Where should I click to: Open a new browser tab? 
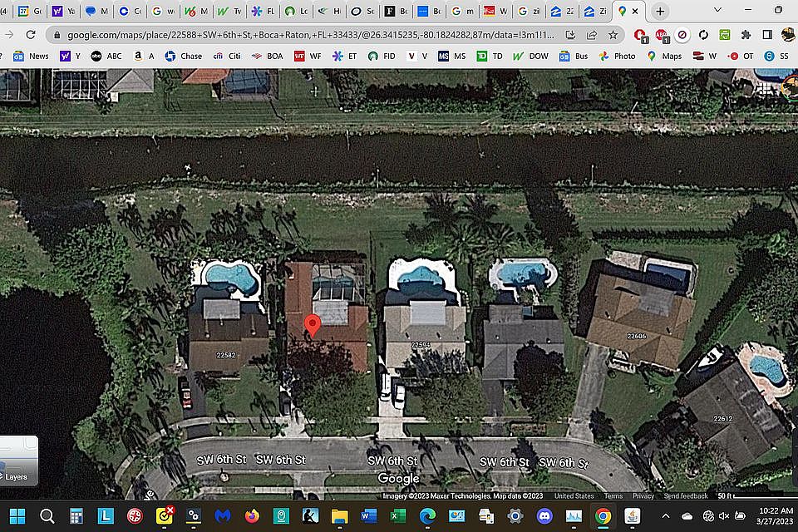(x=660, y=12)
